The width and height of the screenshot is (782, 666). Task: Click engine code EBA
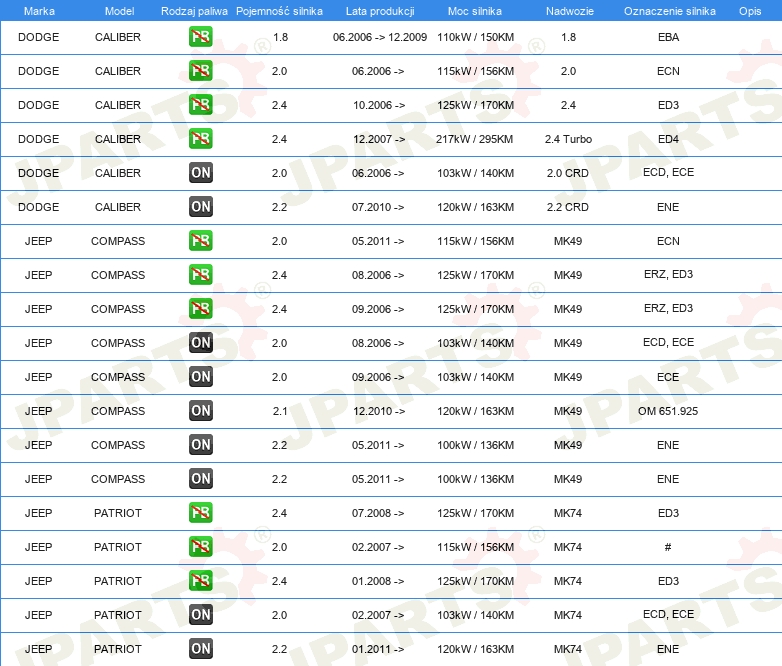click(x=668, y=37)
